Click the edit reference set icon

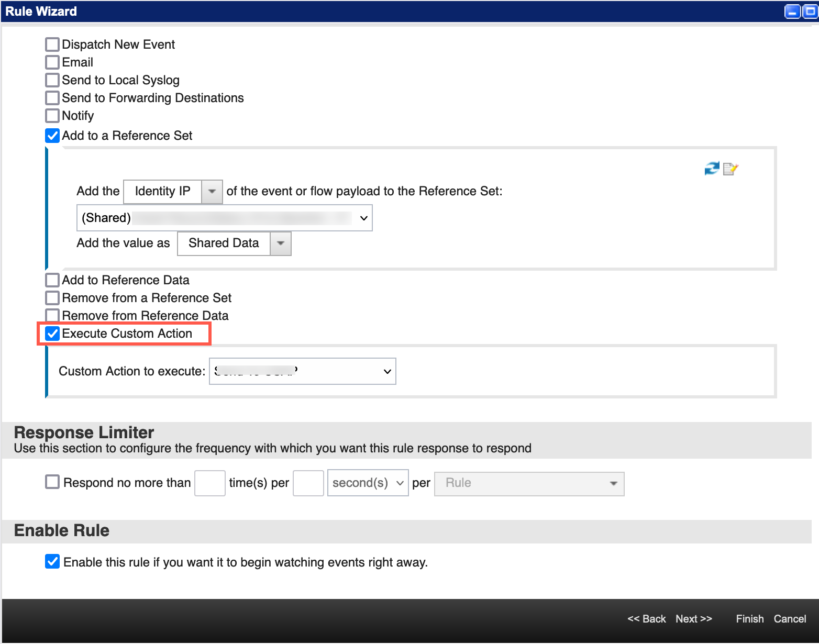730,169
